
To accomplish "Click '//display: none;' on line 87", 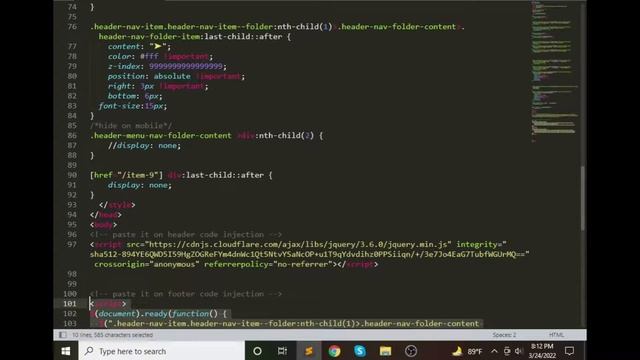I will point(144,146).
